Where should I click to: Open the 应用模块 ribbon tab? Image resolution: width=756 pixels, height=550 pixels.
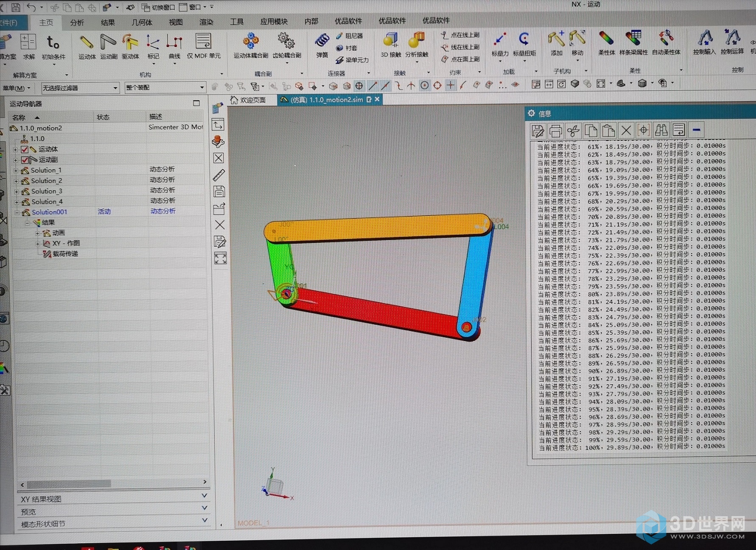coord(274,21)
